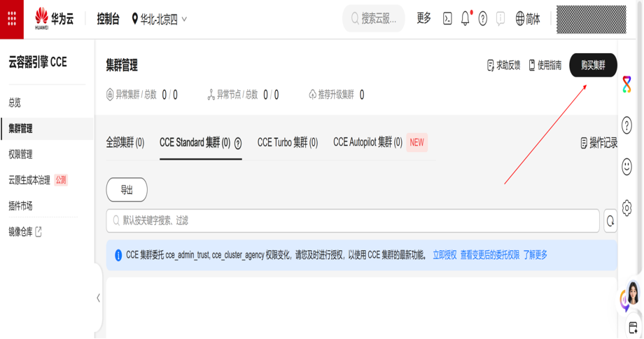Switch to the CCE Turbo 集群 (0) tab
This screenshot has width=644, height=339.
288,143
